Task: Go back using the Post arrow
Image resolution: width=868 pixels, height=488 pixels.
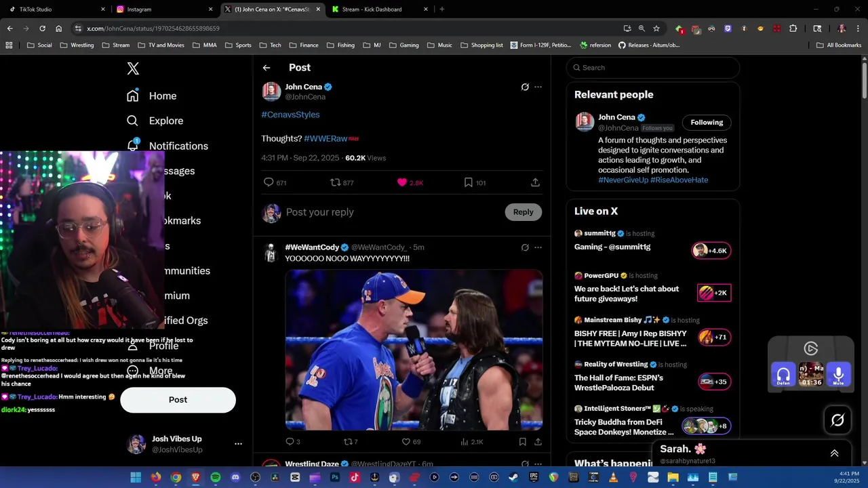Action: pyautogui.click(x=267, y=68)
